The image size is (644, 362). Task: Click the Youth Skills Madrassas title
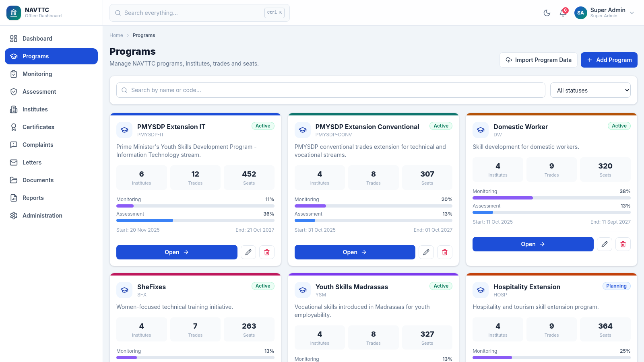coord(352,287)
